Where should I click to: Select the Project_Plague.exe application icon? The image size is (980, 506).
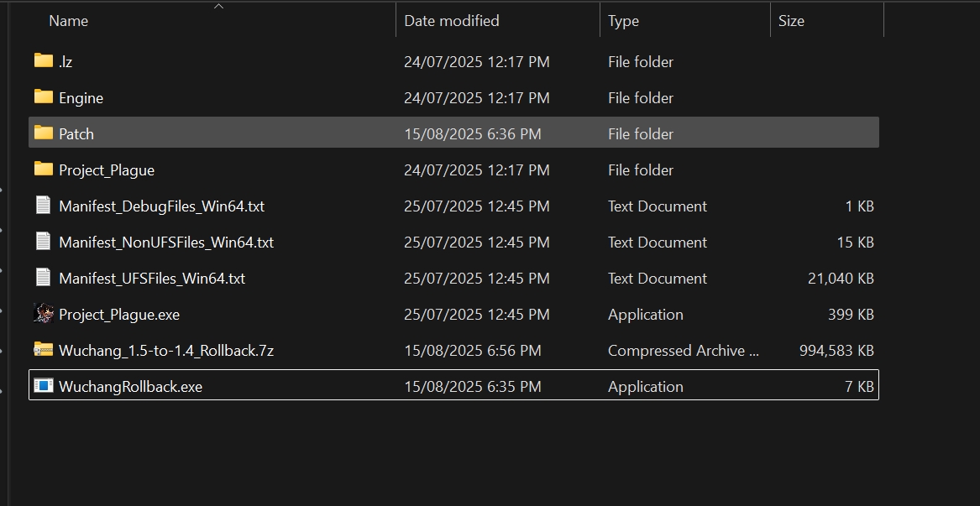click(44, 314)
